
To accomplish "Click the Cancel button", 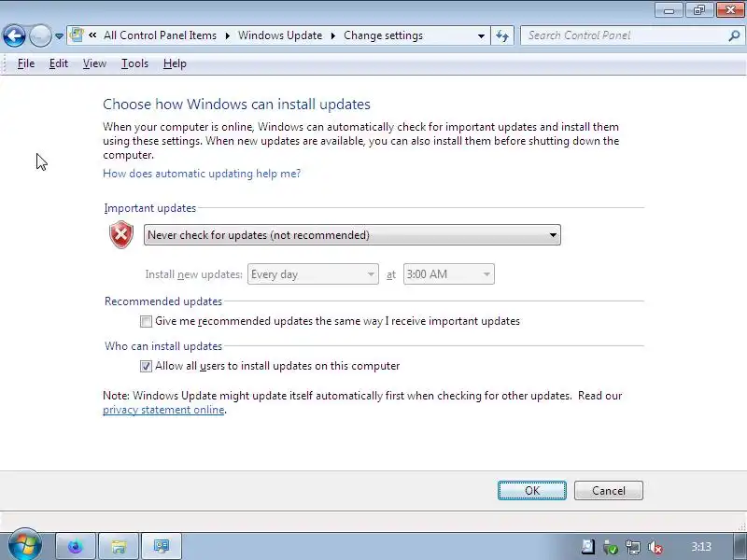I will pyautogui.click(x=609, y=491).
